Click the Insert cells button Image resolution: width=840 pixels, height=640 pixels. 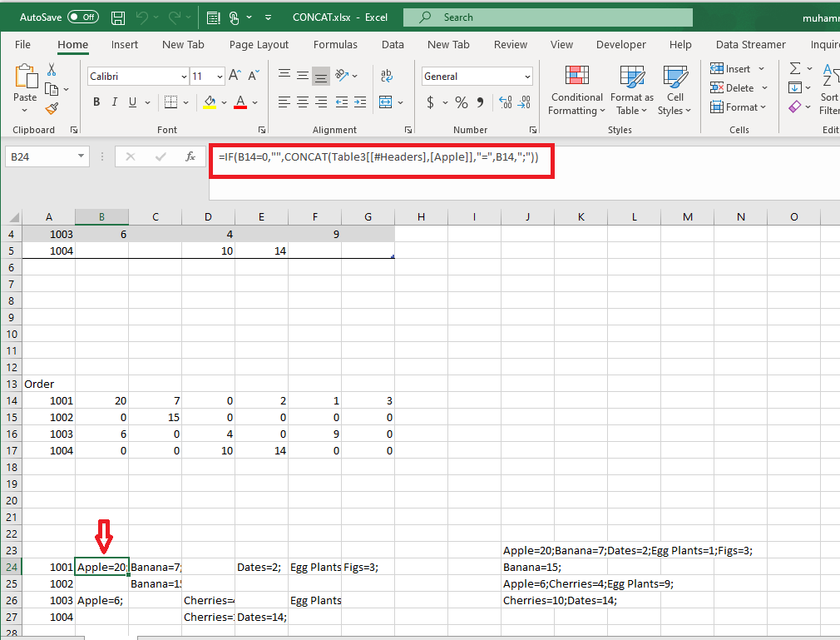[731, 68]
